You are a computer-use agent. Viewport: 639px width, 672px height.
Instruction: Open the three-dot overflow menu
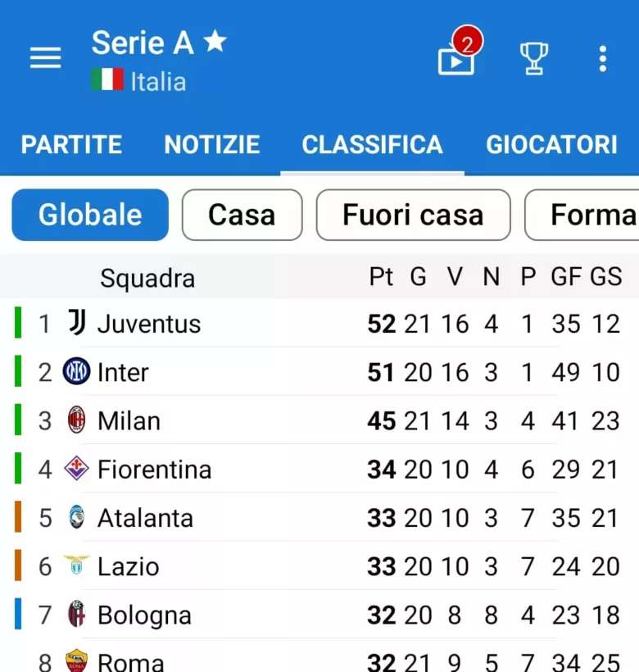point(602,58)
